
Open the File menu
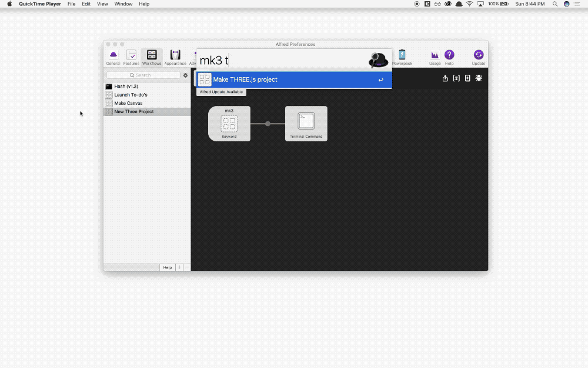click(x=71, y=4)
